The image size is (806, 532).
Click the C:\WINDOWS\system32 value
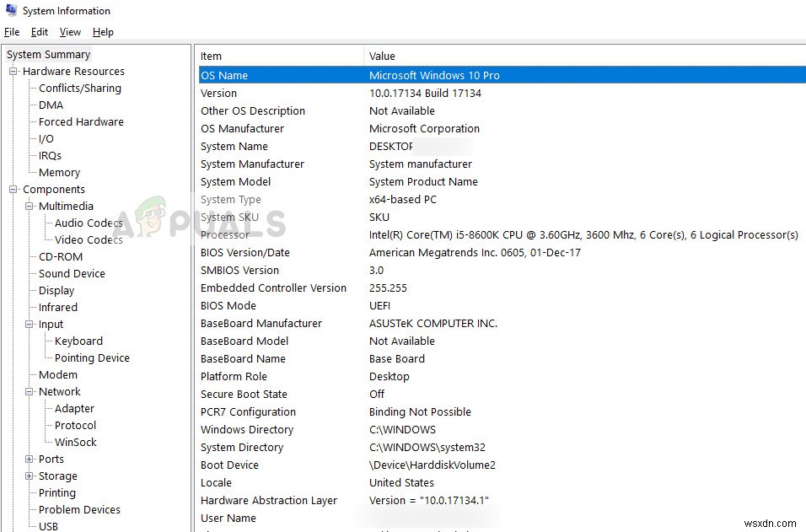point(427,448)
